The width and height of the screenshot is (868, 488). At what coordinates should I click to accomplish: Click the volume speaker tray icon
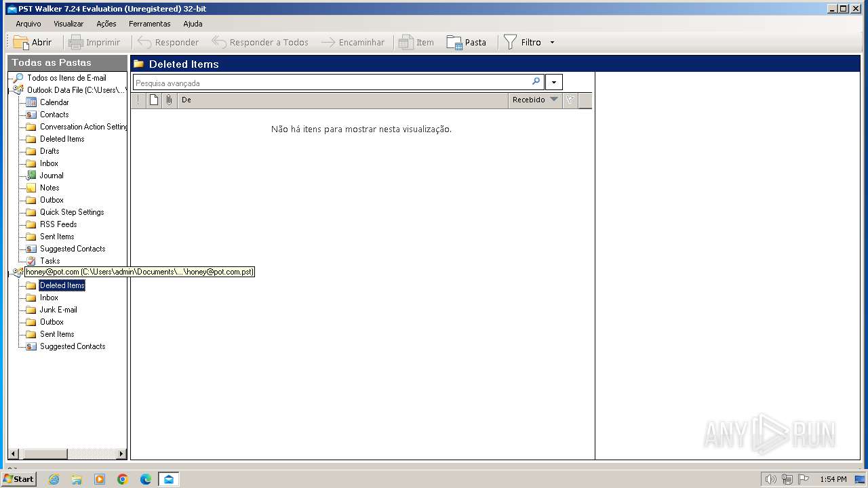770,479
